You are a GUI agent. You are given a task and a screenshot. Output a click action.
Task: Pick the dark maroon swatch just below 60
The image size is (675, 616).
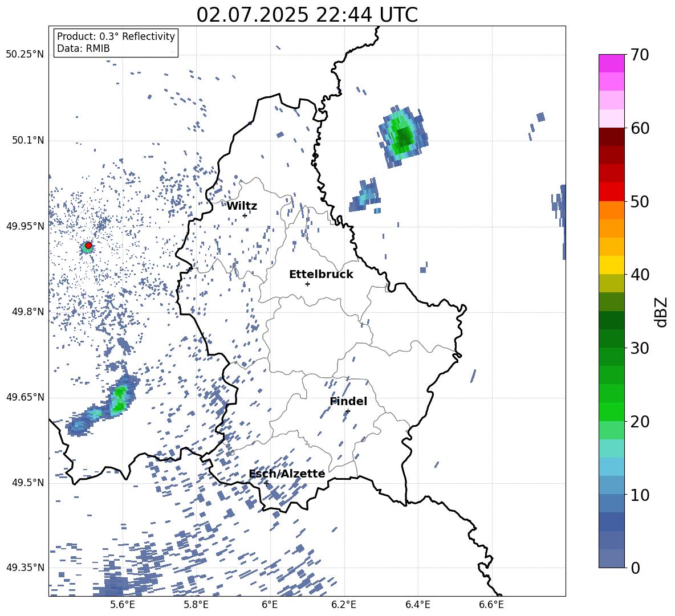tap(611, 137)
